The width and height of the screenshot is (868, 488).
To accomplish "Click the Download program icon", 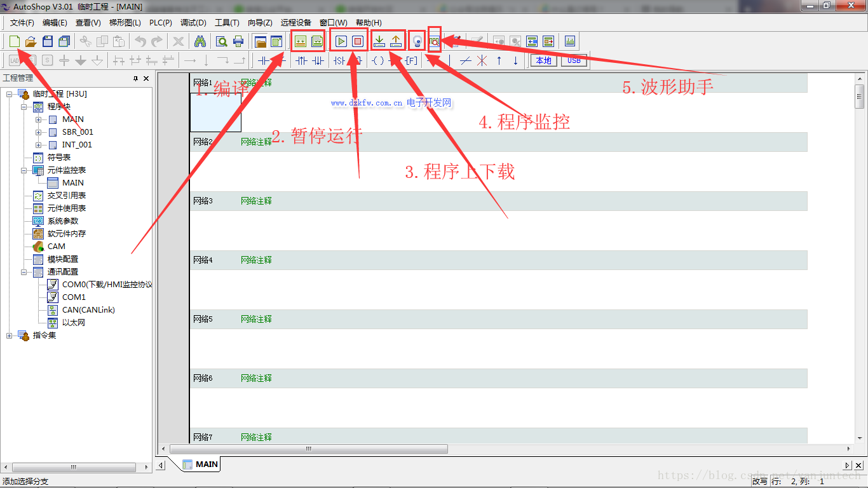I will pyautogui.click(x=379, y=41).
